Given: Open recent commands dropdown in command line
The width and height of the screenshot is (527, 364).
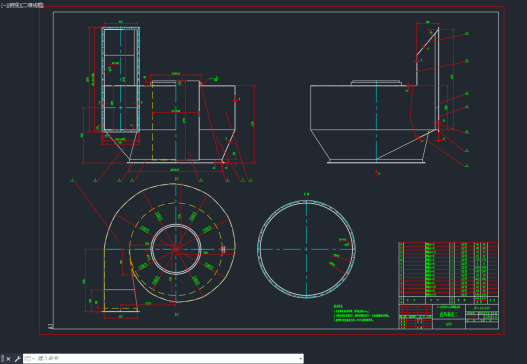Looking at the screenshot, I should tap(30, 359).
